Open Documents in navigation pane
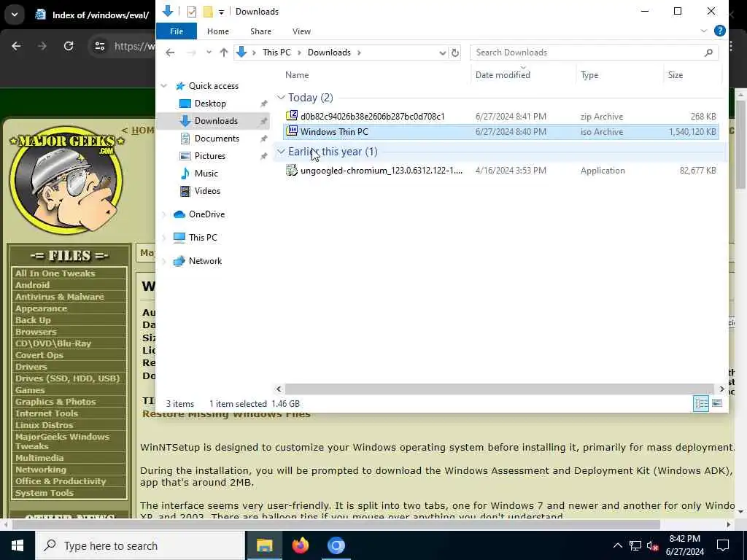The image size is (747, 560). click(x=217, y=138)
